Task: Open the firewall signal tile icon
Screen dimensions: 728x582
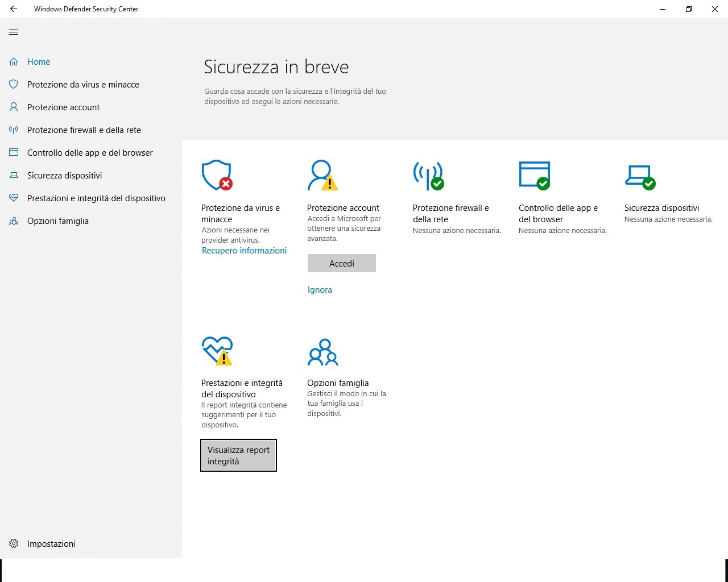Action: 428,176
